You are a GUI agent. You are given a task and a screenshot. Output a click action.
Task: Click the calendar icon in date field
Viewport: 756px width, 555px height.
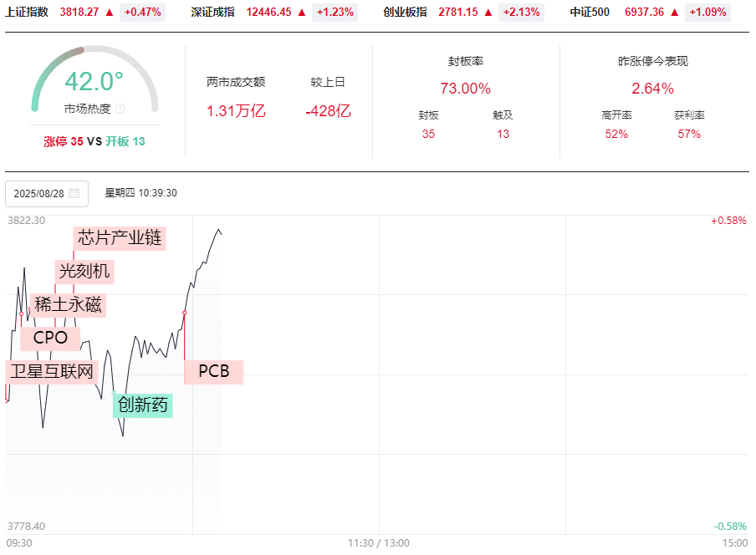pyautogui.click(x=74, y=193)
